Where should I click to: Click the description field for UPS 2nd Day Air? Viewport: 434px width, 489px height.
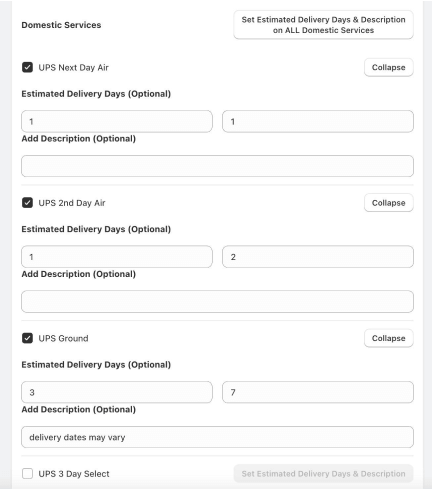pos(217,302)
